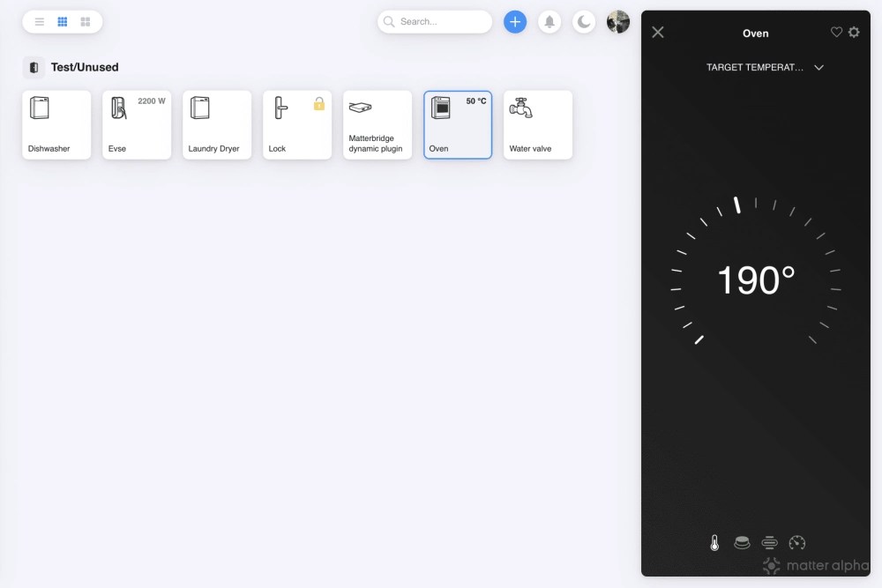Click the Test/Unused room door icon

[x=34, y=67]
